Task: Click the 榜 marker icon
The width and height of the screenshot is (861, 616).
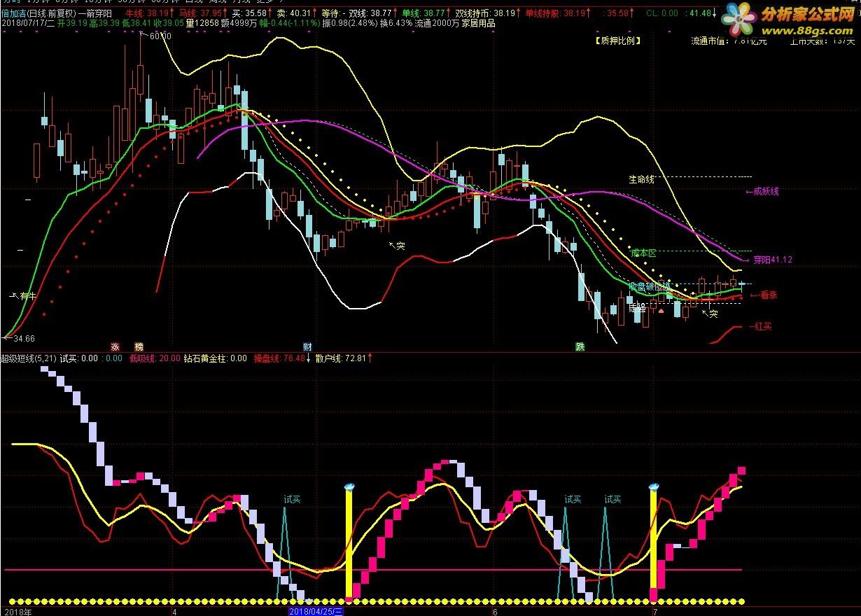Action: pyautogui.click(x=139, y=346)
